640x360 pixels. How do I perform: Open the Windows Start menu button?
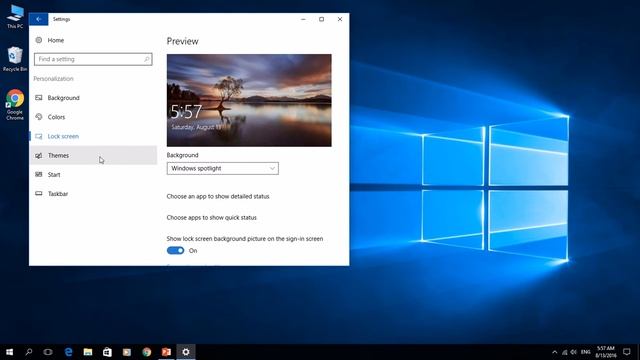click(9, 352)
